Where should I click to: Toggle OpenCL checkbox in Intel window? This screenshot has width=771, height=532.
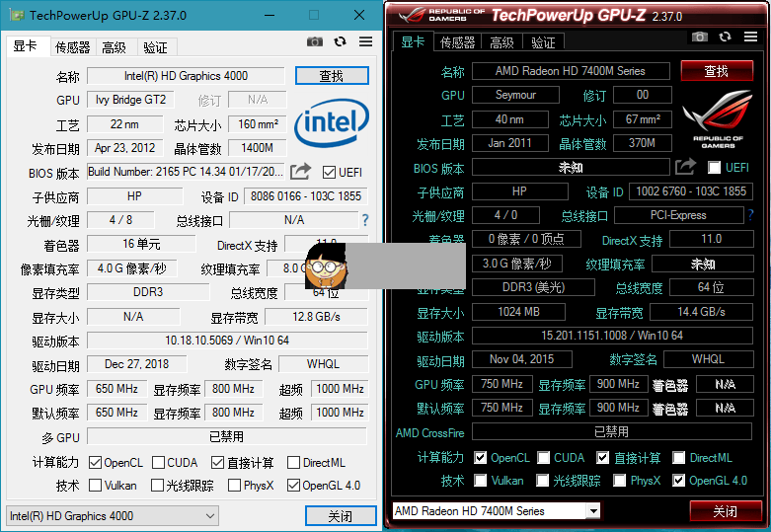(95, 463)
